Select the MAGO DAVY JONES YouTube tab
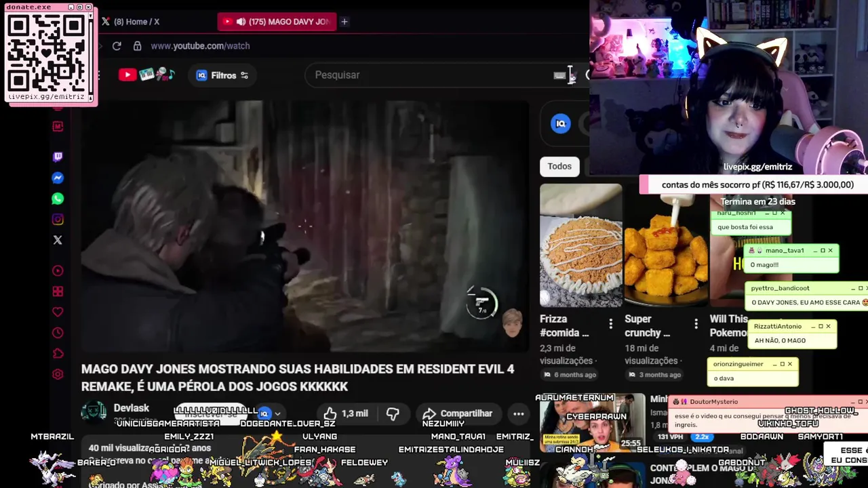Viewport: 868px width, 488px height. [x=277, y=22]
